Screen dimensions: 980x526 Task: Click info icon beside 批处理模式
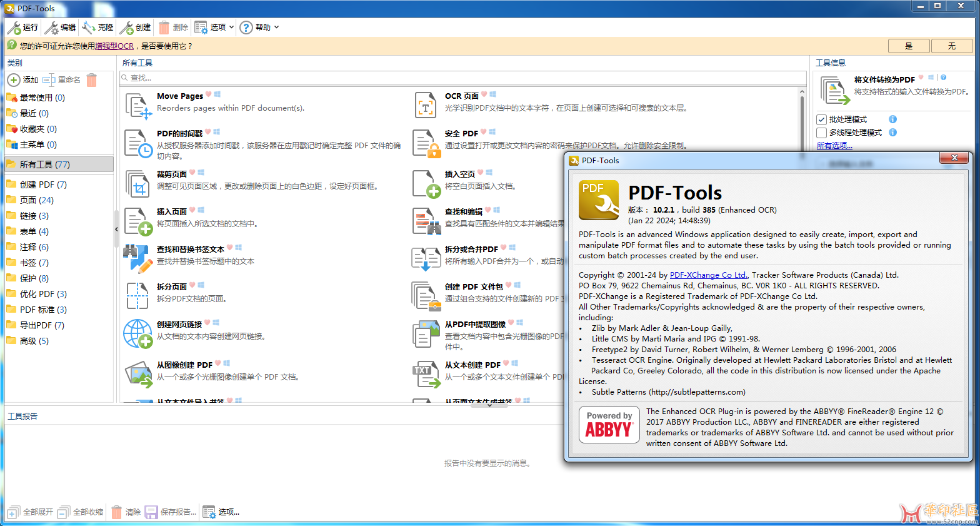tap(892, 119)
